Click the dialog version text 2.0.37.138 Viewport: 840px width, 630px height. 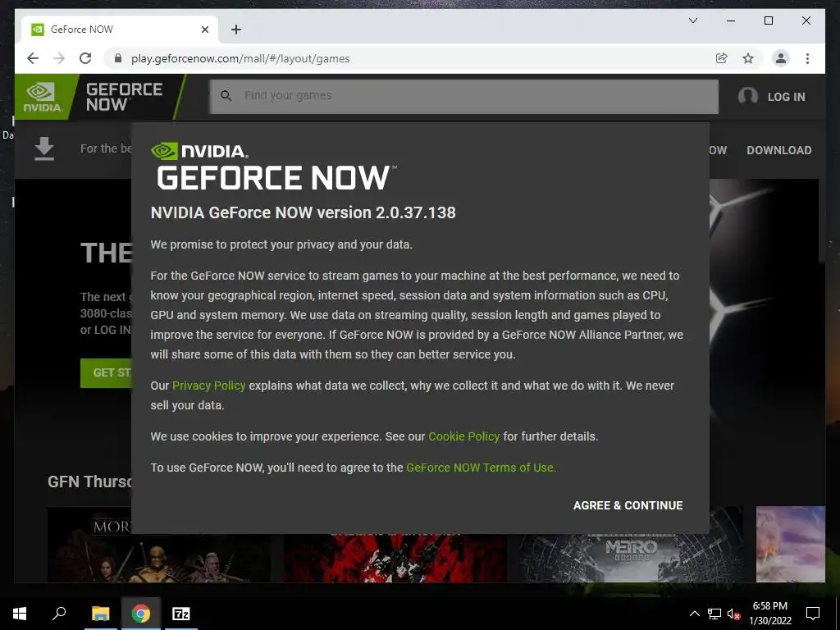coord(415,212)
